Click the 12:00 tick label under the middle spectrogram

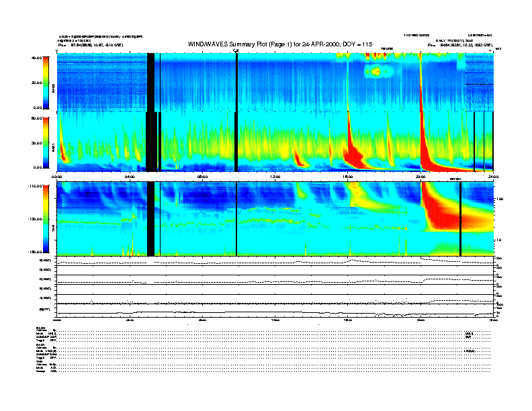[x=275, y=177]
